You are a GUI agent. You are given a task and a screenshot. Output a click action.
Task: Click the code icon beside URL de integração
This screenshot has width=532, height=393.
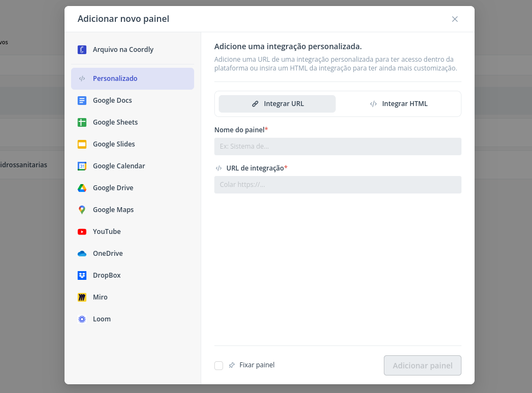[219, 168]
